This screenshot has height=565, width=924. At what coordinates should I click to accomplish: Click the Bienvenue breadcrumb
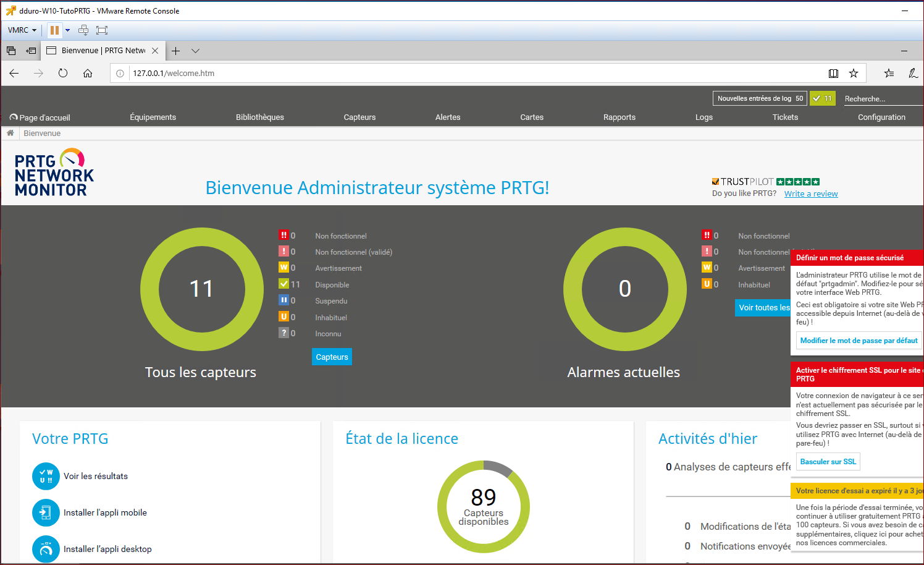[x=42, y=134]
